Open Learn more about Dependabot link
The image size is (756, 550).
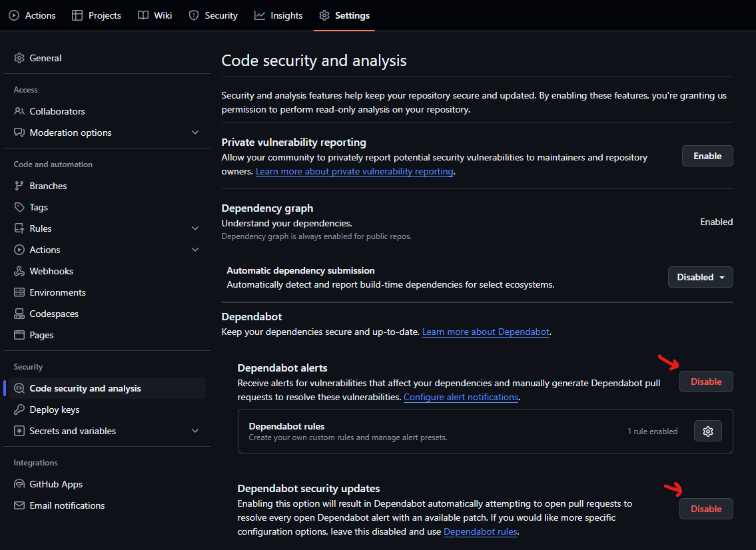486,332
